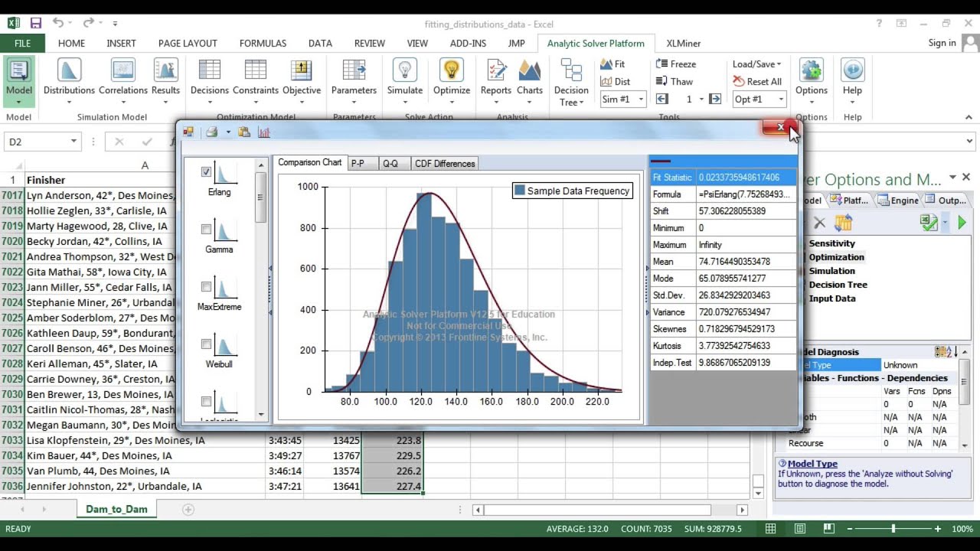
Task: Select Decision Tree in the model tree
Action: tap(838, 285)
